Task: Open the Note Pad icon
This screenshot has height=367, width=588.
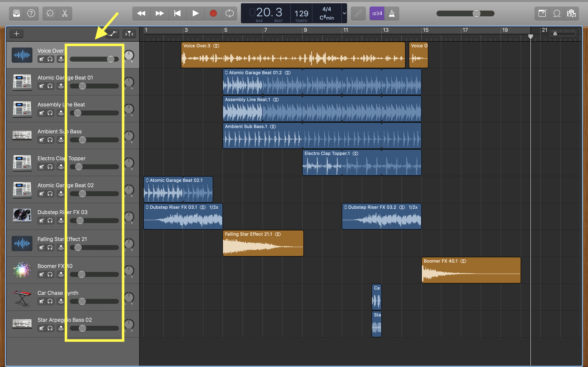Action: point(542,13)
